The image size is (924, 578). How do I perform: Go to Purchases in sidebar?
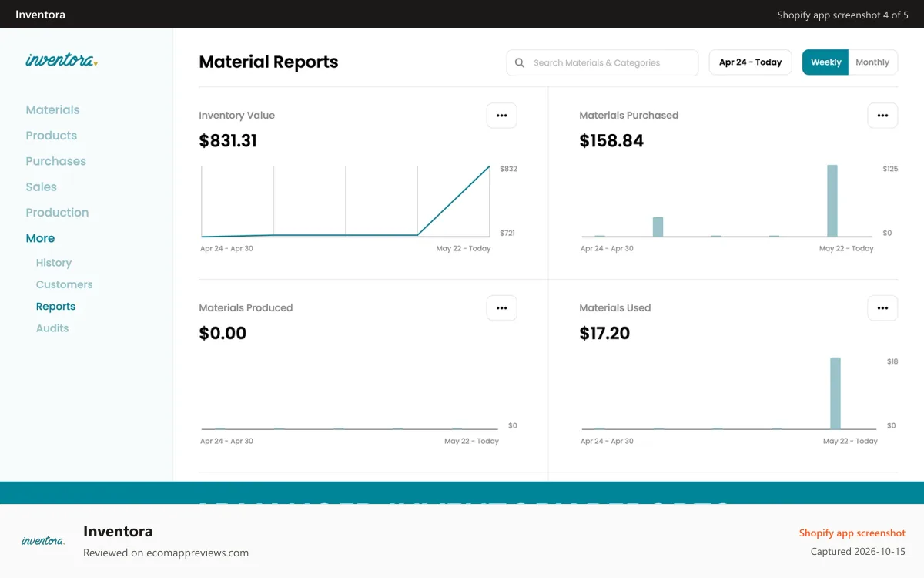click(x=55, y=161)
